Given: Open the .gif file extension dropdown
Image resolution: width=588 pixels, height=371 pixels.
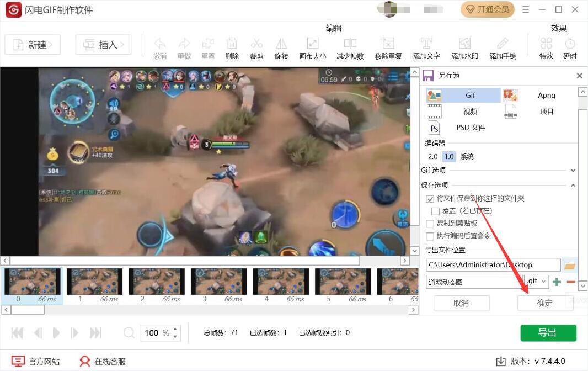Looking at the screenshot, I should tap(537, 281).
